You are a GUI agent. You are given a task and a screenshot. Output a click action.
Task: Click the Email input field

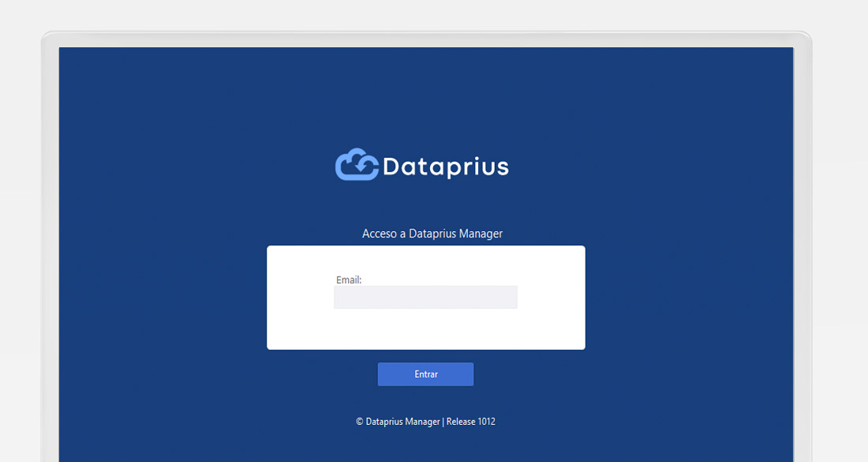425,297
